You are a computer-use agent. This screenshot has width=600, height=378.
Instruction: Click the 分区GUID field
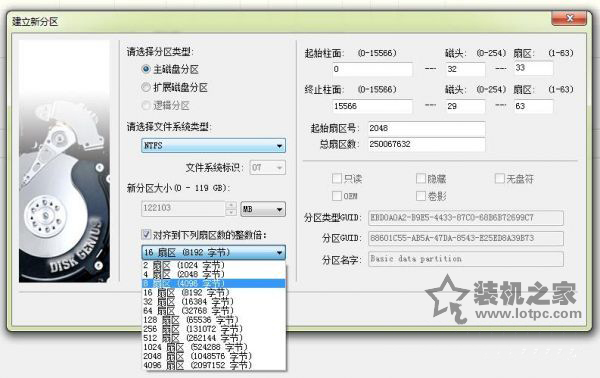[466, 238]
